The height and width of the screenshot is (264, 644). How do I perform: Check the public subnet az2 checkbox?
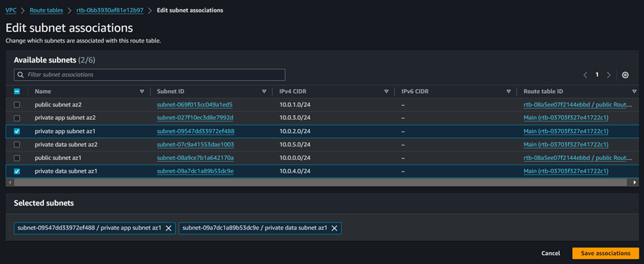click(x=17, y=105)
